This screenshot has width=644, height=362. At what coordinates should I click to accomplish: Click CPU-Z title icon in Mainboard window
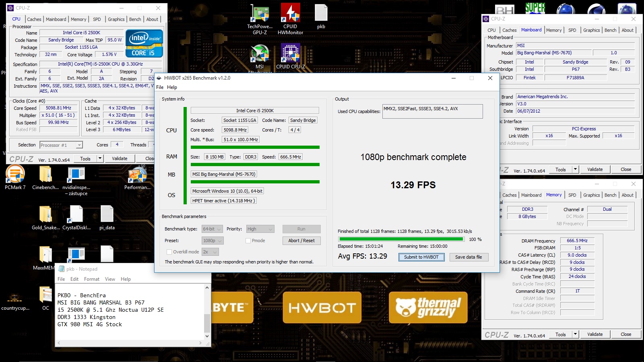[486, 19]
